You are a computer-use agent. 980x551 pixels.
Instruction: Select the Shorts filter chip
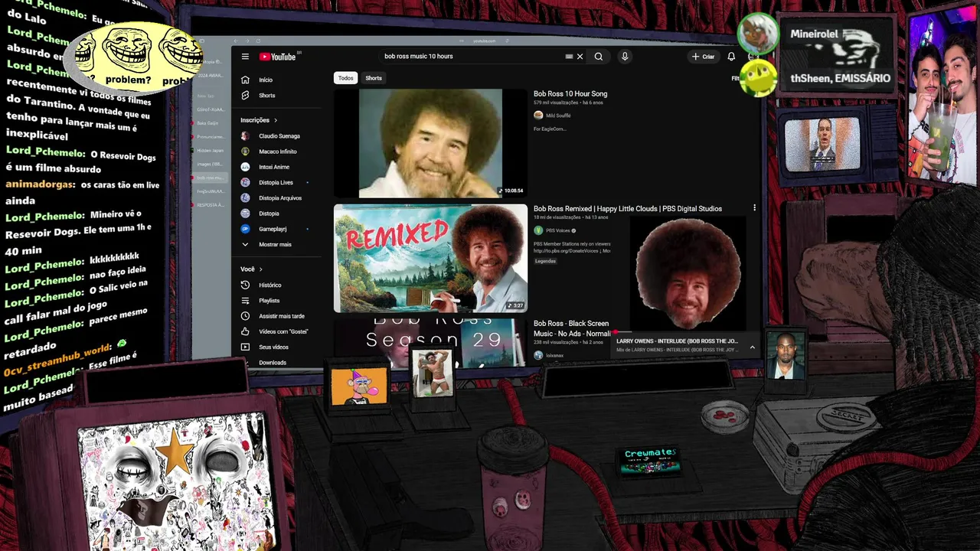[x=374, y=78]
